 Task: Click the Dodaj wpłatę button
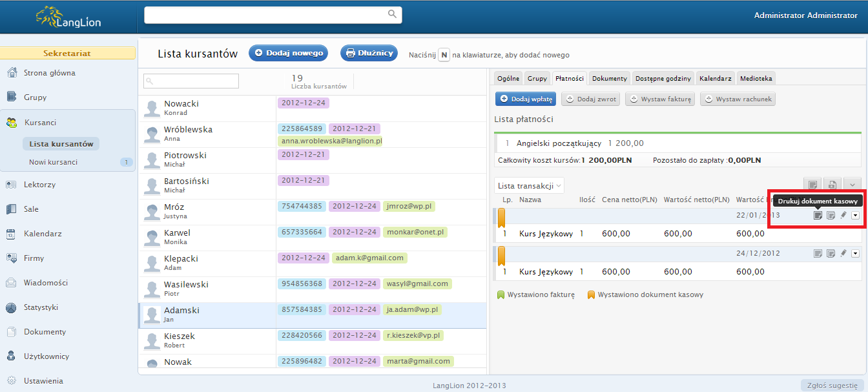point(525,99)
